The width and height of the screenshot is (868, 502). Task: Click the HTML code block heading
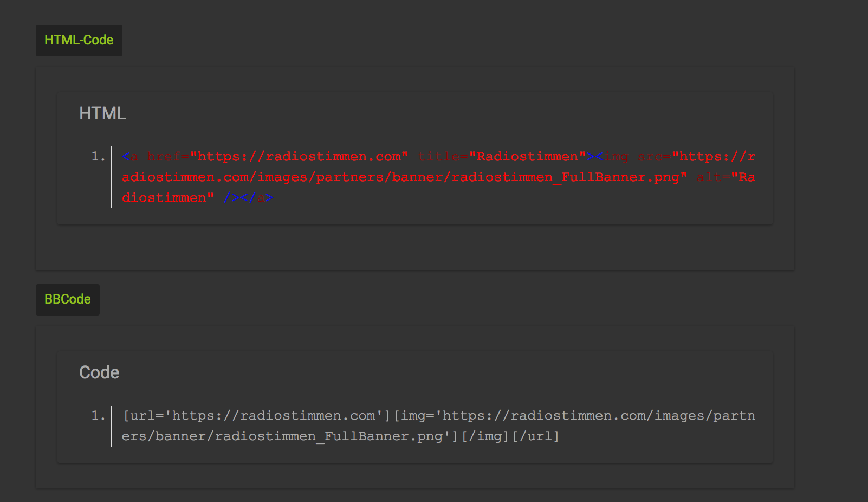[102, 113]
